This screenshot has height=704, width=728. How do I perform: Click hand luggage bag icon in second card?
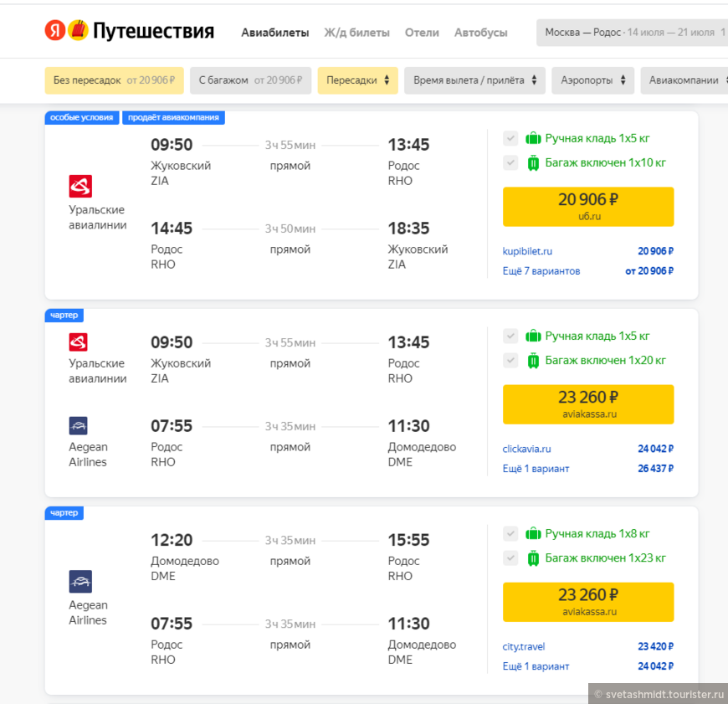tap(533, 336)
